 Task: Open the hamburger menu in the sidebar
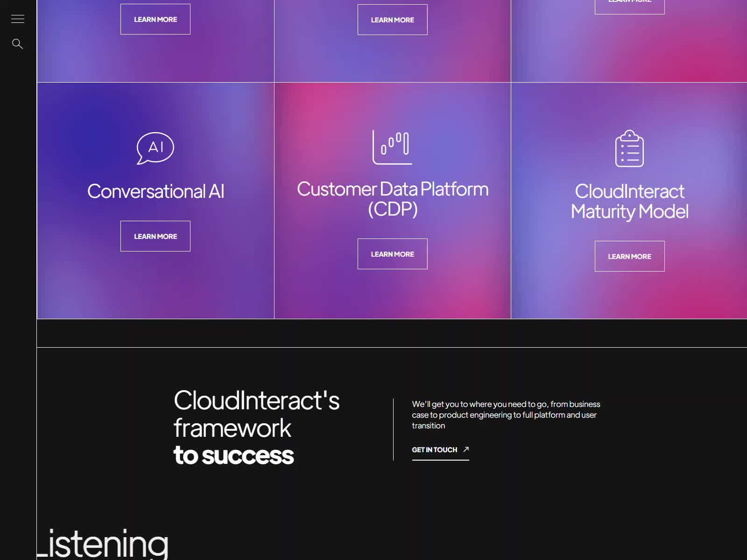click(x=18, y=19)
